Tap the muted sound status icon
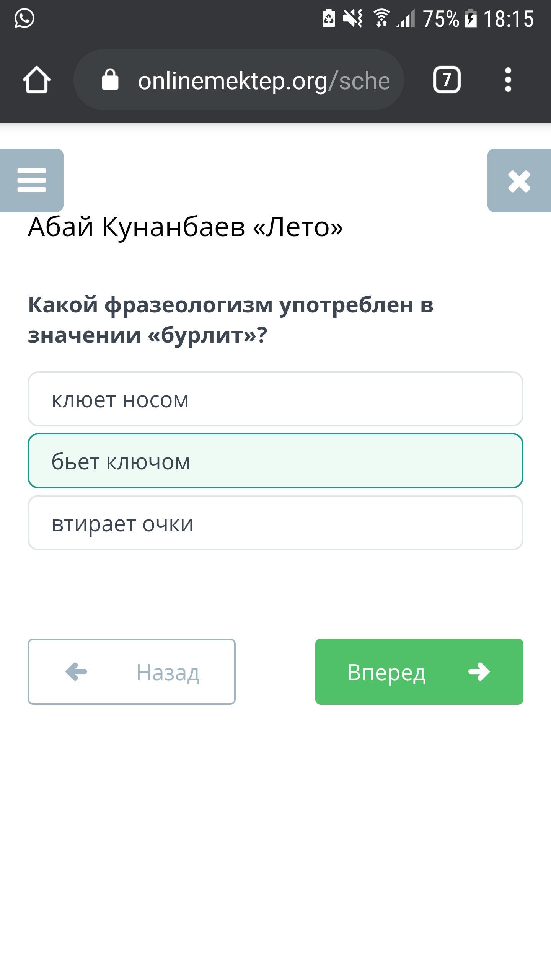The width and height of the screenshot is (551, 980). click(x=353, y=18)
